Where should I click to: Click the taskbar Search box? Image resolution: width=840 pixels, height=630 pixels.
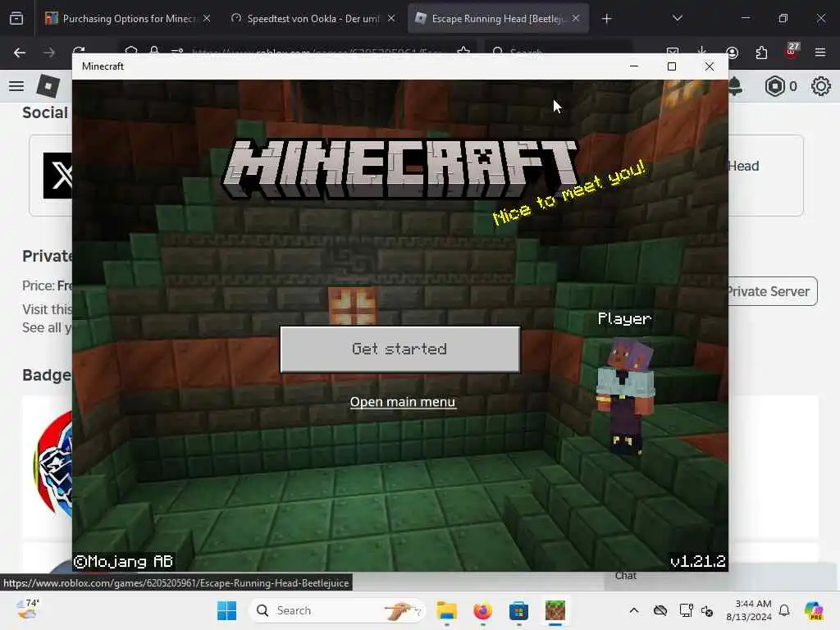pos(337,610)
